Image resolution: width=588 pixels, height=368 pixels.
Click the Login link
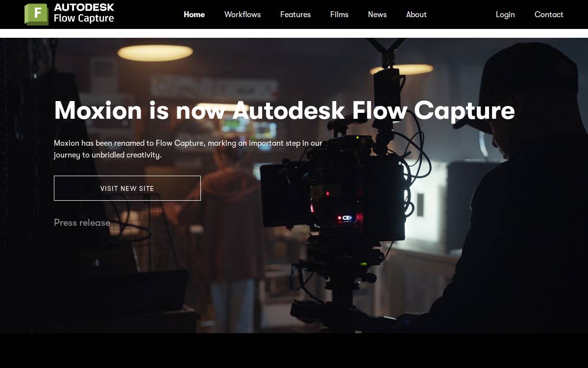[x=505, y=15]
